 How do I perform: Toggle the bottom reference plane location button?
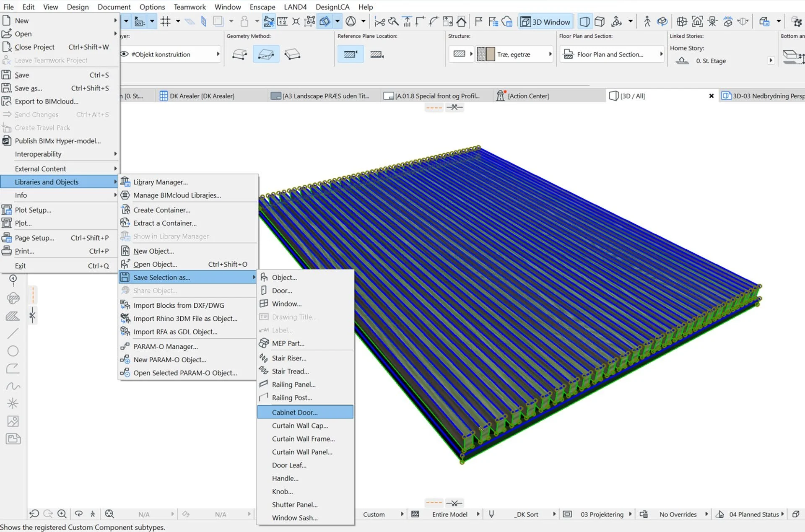click(377, 54)
